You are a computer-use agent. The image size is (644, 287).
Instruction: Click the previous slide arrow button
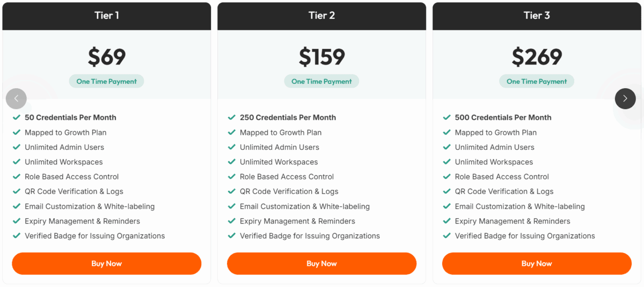[16, 98]
